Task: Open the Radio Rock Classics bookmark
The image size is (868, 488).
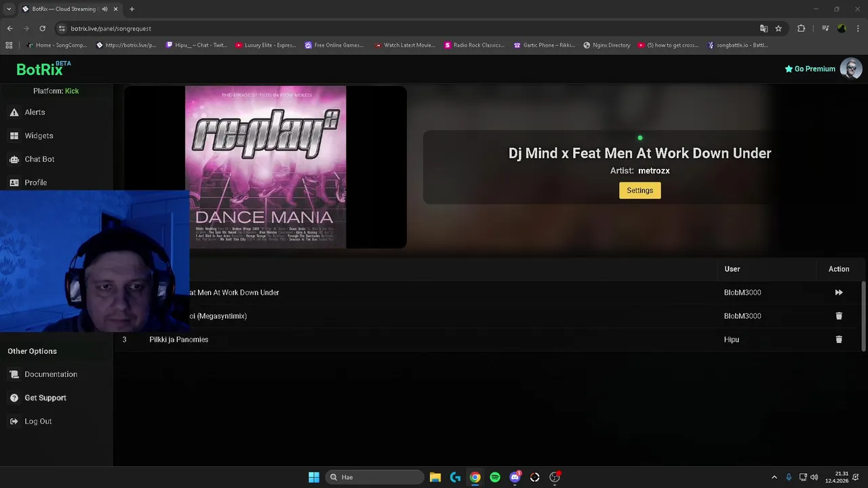Action: [x=474, y=45]
